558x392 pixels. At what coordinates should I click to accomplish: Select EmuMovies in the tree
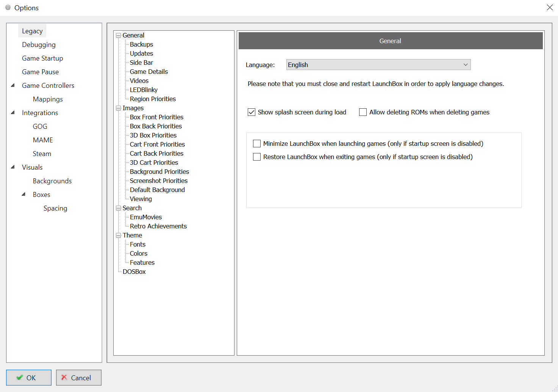tap(146, 217)
